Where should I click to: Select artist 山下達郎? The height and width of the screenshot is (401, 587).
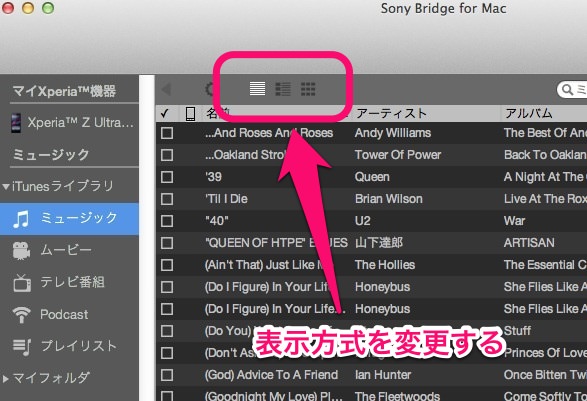(x=378, y=243)
